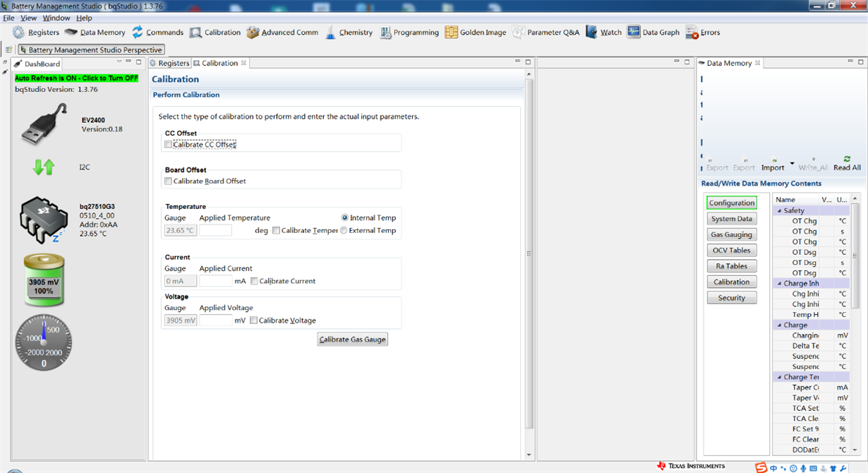The image size is (868, 473).
Task: Select the DashBoard tab
Action: point(38,64)
